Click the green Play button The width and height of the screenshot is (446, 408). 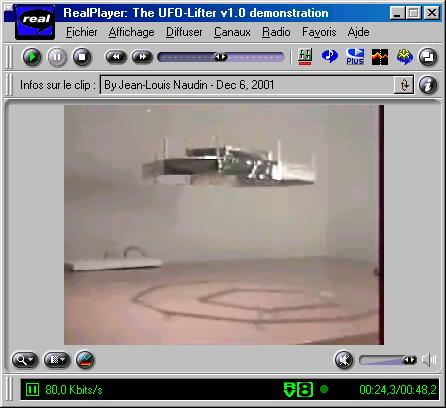click(x=32, y=57)
